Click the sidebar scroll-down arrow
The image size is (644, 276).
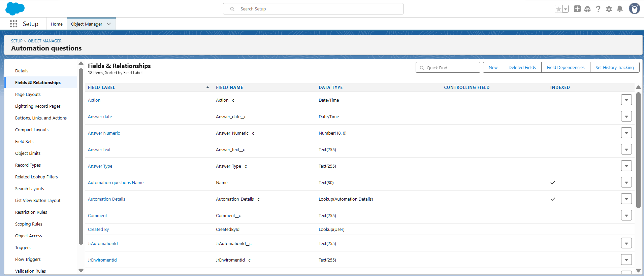81,270
